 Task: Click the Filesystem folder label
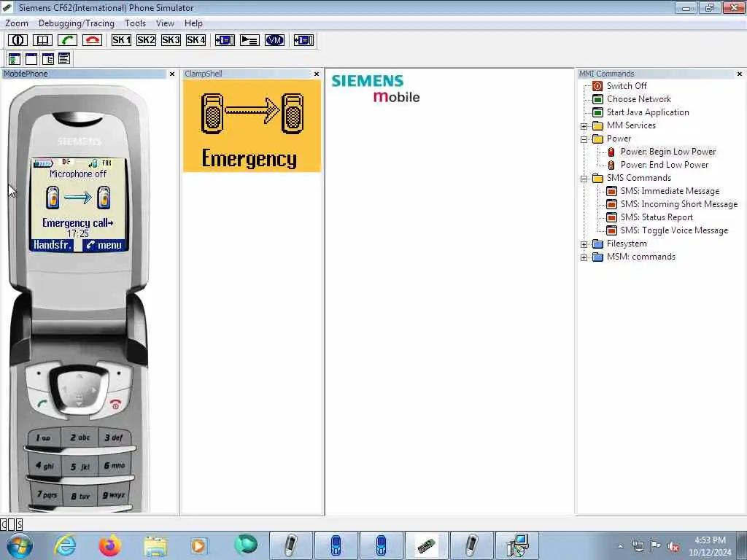tap(627, 244)
